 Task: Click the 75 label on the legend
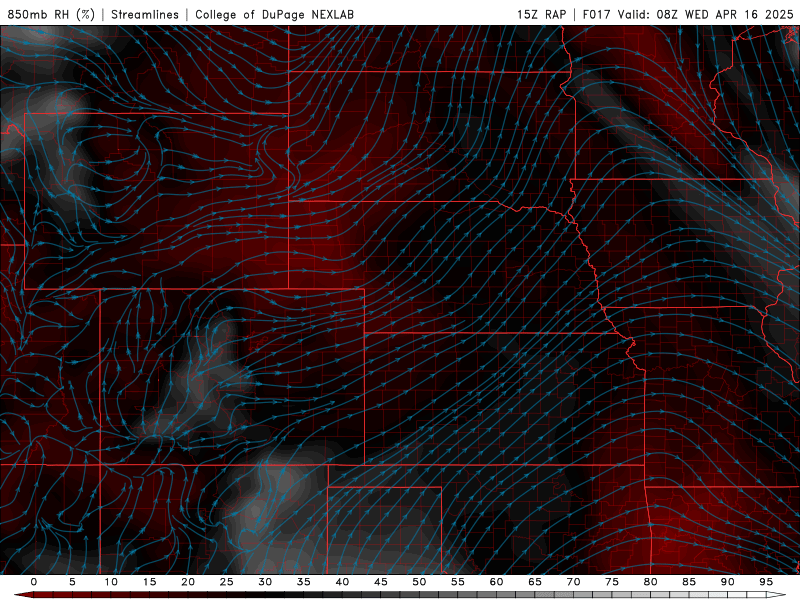pyautogui.click(x=612, y=582)
